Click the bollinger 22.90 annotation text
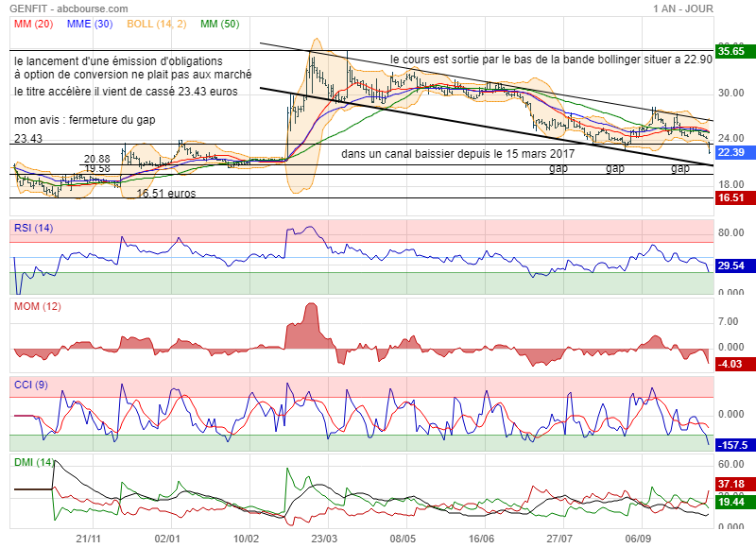Screen dimensions: 756x548 [551, 60]
